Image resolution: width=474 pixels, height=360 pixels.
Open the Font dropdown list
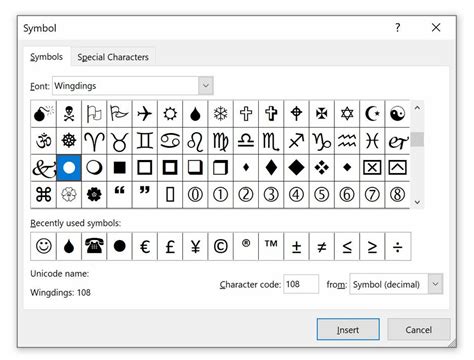point(206,86)
